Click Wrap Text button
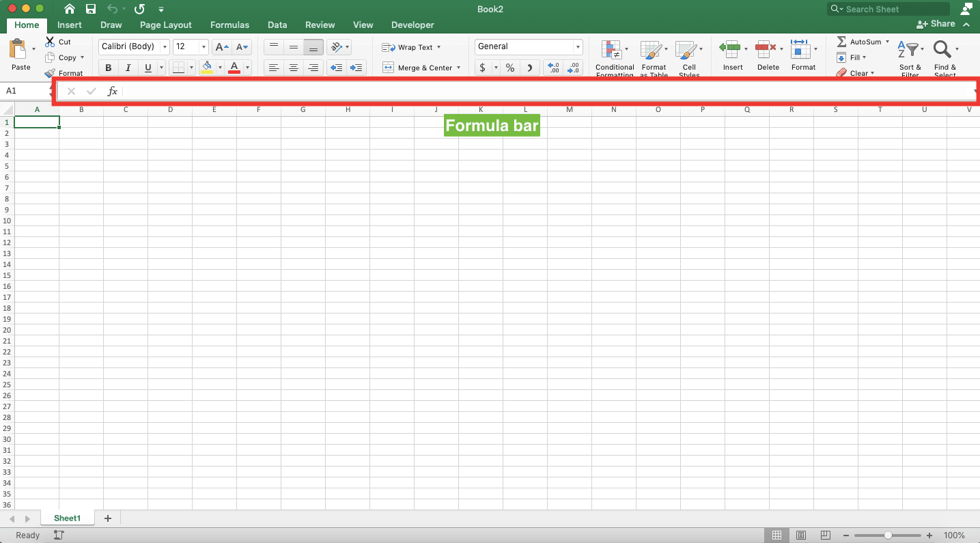 tap(410, 47)
